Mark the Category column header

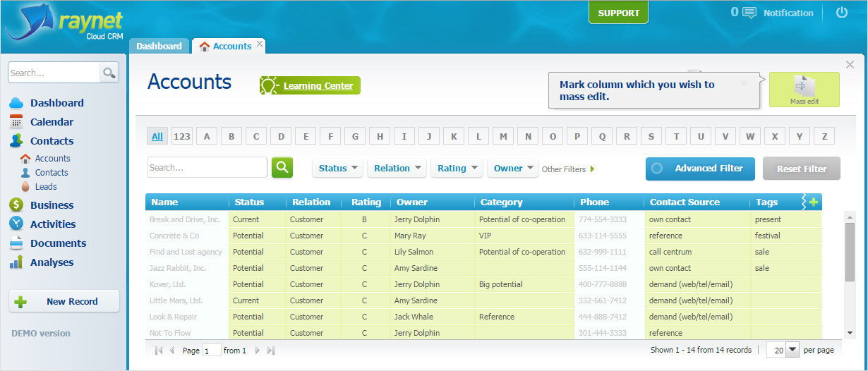pos(524,202)
